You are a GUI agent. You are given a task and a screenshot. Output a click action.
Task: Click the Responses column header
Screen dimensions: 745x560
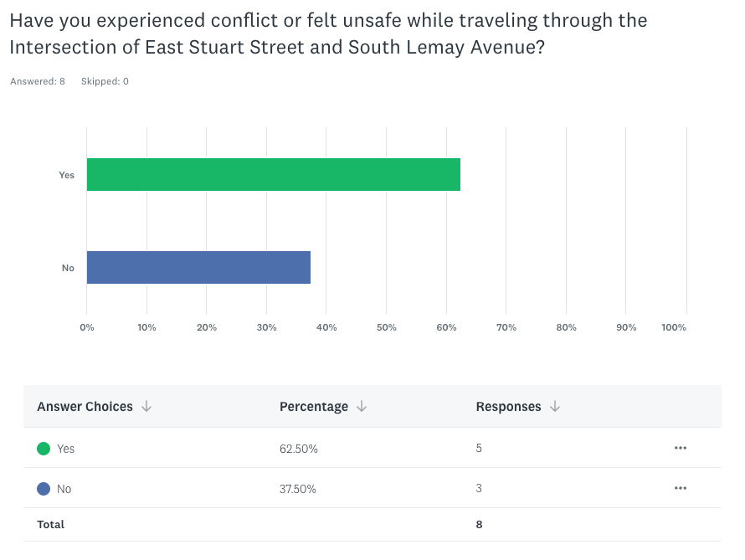tap(509, 407)
